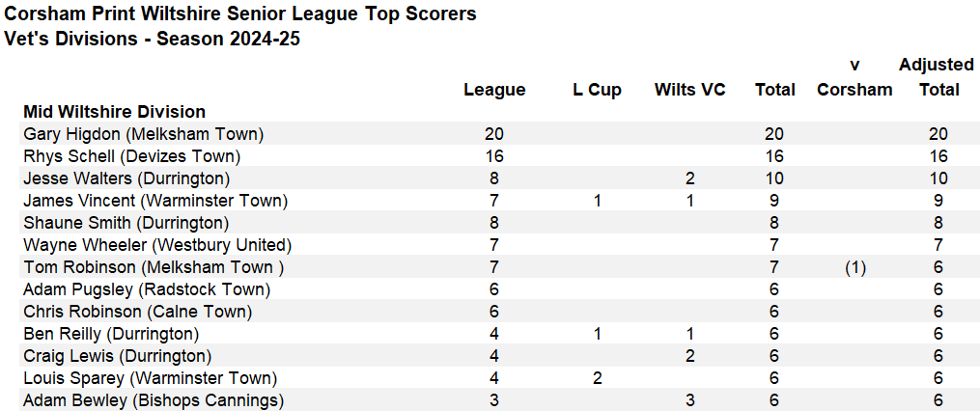This screenshot has width=980, height=411.
Task: Select Gary Higdon's league goals 20
Action: [x=494, y=134]
